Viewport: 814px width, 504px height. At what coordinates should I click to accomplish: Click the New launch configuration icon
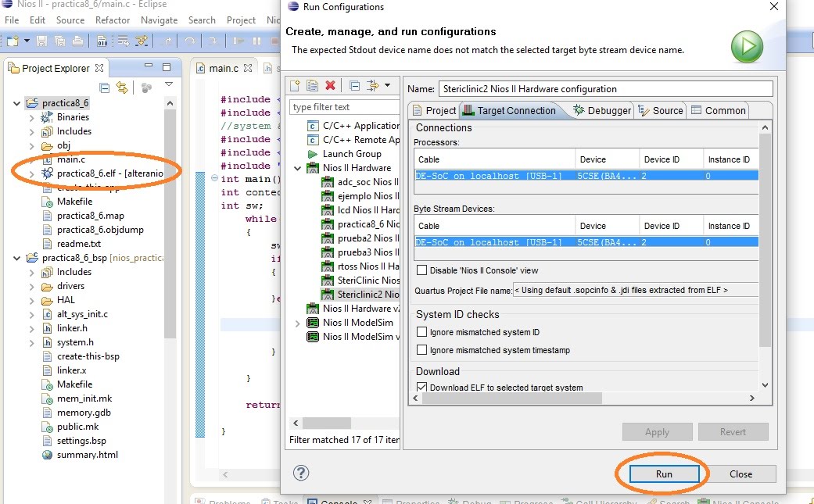click(295, 85)
